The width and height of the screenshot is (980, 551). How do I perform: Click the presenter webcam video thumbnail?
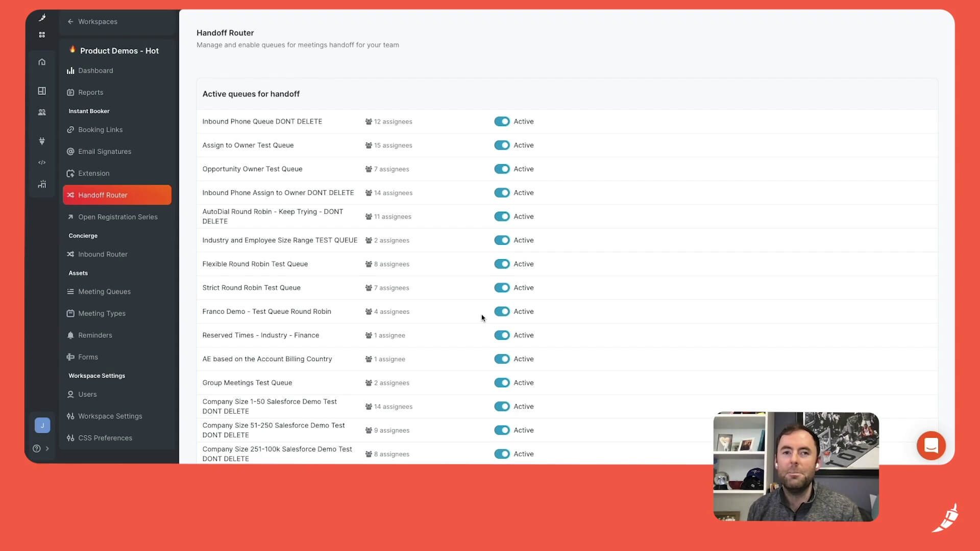point(796,467)
